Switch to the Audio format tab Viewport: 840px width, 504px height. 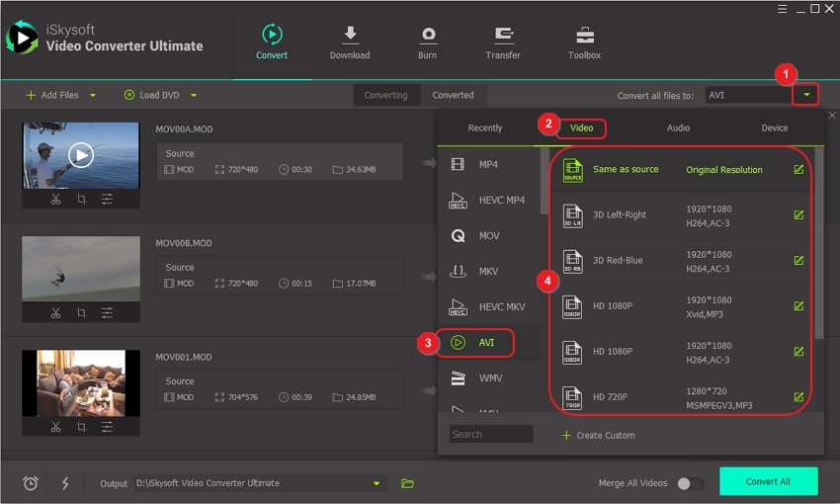coord(678,128)
